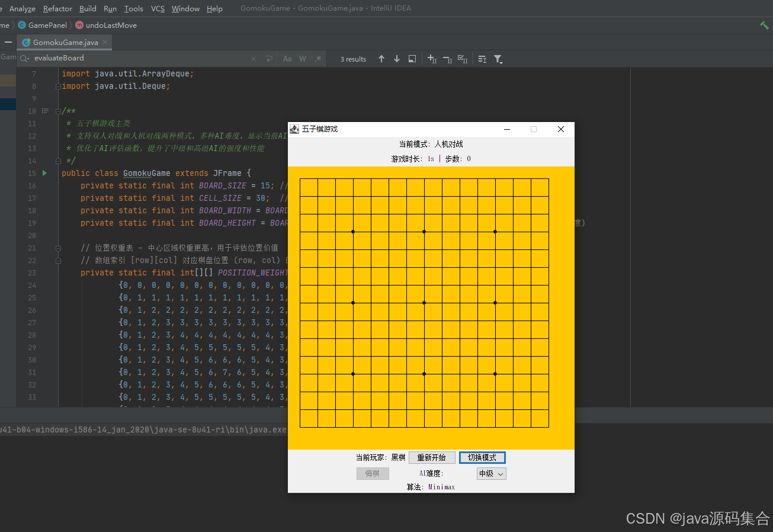Open the VCS menu
This screenshot has width=773, height=532.
point(158,8)
